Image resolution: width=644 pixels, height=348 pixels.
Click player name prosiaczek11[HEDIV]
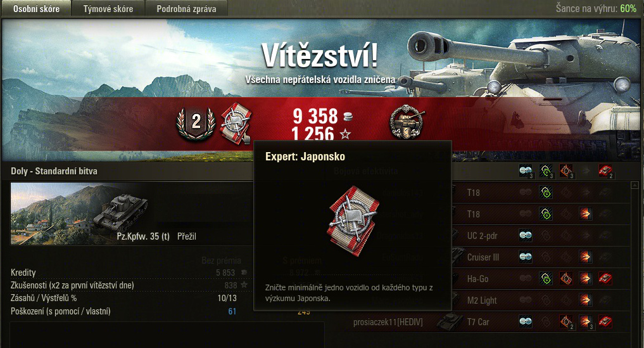click(388, 322)
